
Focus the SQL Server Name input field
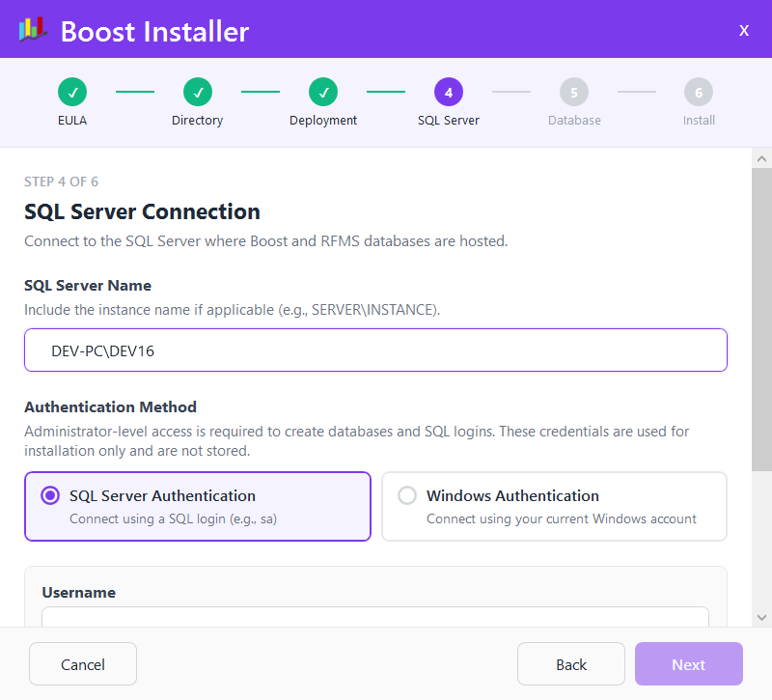click(375, 350)
